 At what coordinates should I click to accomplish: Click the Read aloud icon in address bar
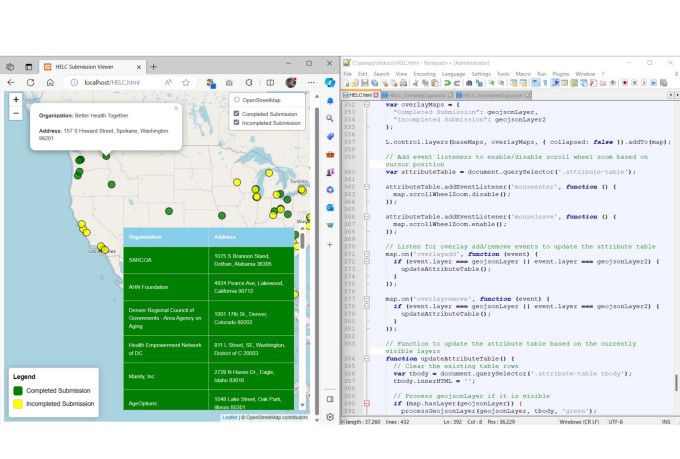(168, 82)
